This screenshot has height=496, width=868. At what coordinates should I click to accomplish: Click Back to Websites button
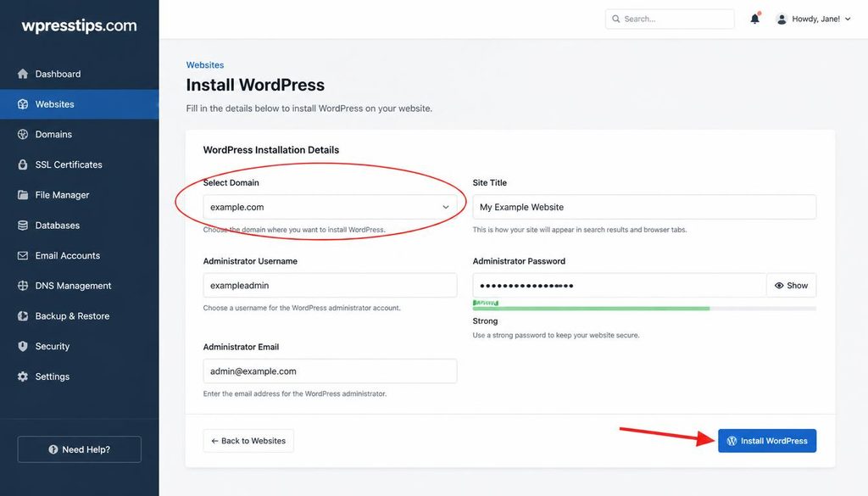[x=248, y=441]
